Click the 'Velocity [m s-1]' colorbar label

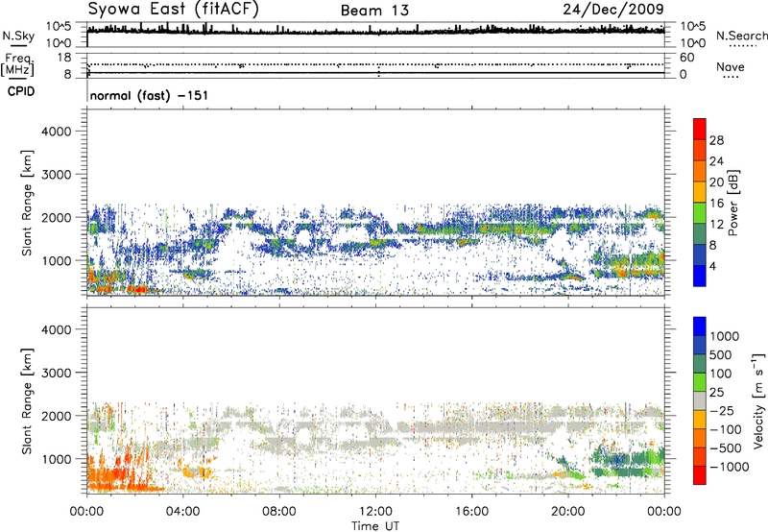click(x=758, y=400)
